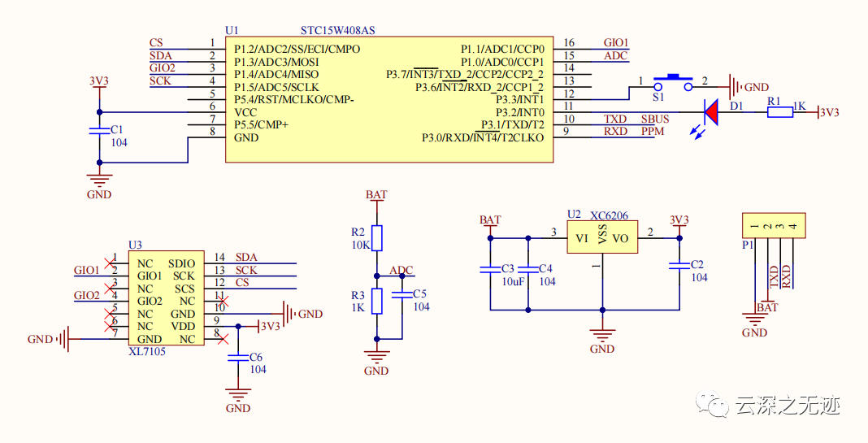Select the GND symbol under capacitor C6

coord(239,395)
